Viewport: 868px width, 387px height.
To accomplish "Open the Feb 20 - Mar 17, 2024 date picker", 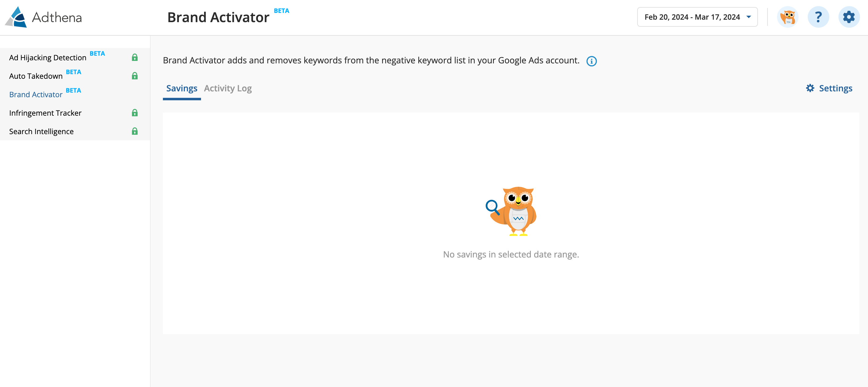I will pyautogui.click(x=697, y=17).
